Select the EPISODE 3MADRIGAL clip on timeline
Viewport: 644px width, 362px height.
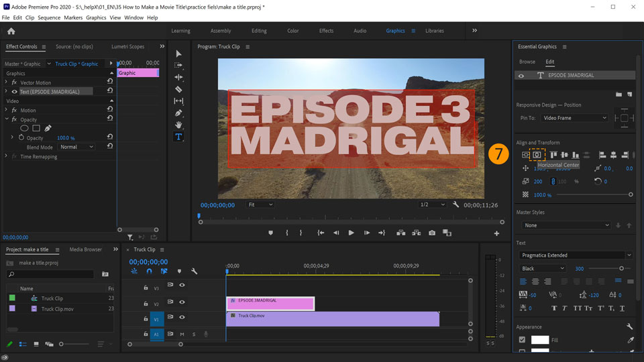pos(270,303)
